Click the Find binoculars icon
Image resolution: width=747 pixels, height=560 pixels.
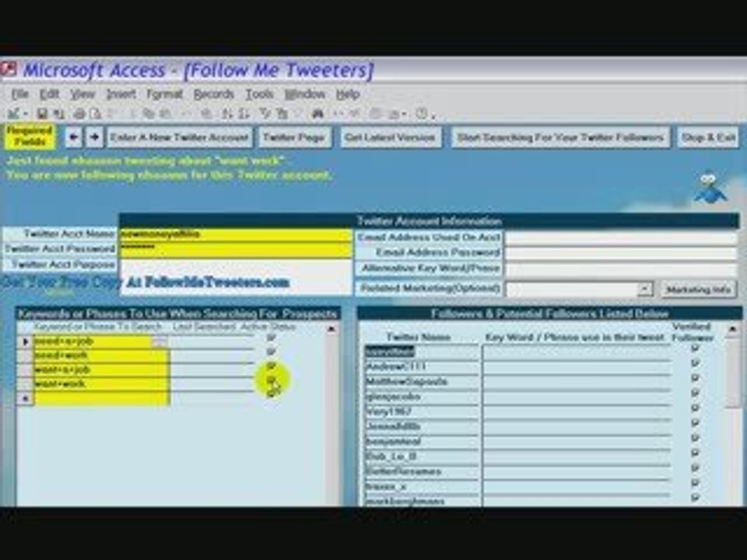pos(317,114)
